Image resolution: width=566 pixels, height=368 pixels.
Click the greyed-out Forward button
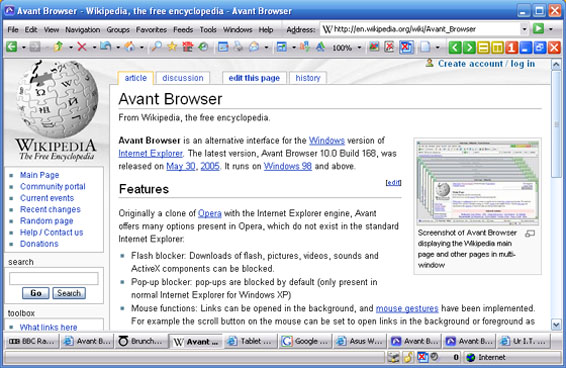point(35,47)
